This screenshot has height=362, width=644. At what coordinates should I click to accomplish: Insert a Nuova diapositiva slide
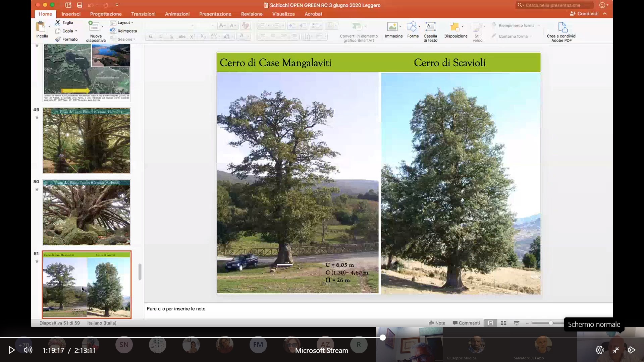pos(94,27)
